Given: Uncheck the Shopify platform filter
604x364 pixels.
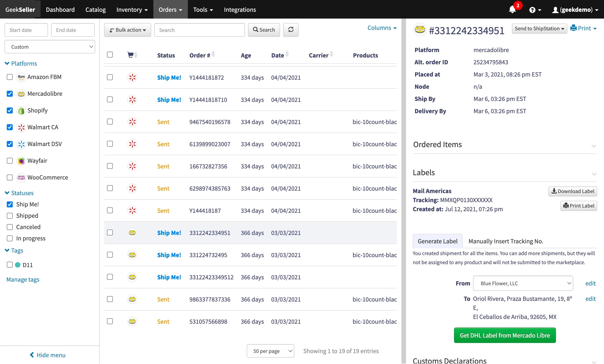Looking at the screenshot, I should [10, 110].
